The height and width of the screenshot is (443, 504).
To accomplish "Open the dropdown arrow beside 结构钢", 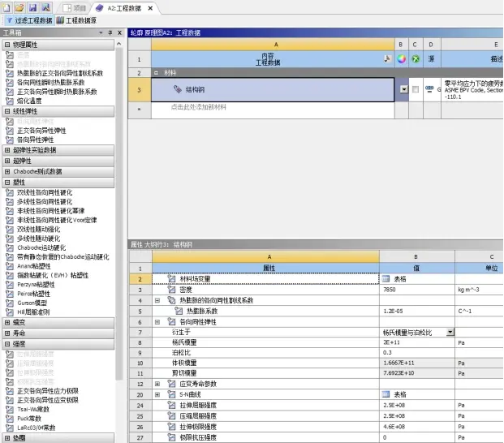I will 404,89.
